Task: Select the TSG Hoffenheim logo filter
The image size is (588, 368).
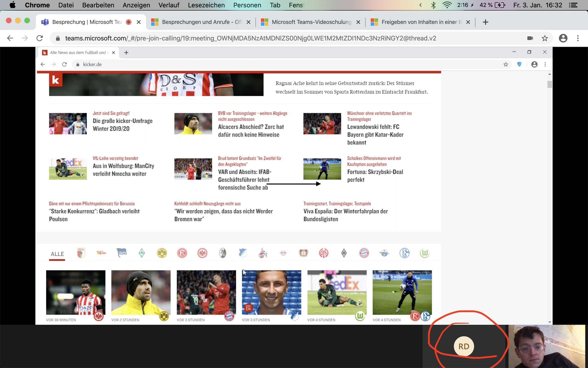Action: coord(243,253)
